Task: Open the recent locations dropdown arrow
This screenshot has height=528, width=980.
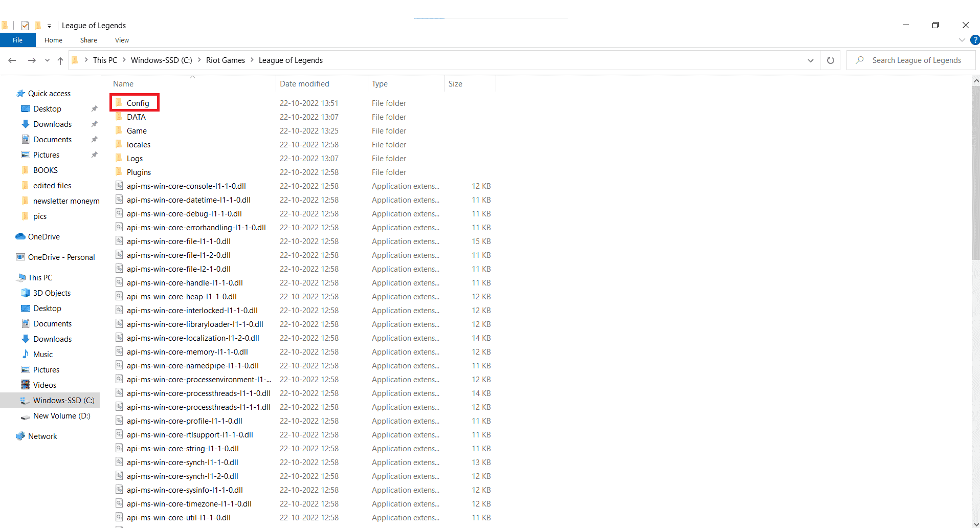Action: point(47,60)
